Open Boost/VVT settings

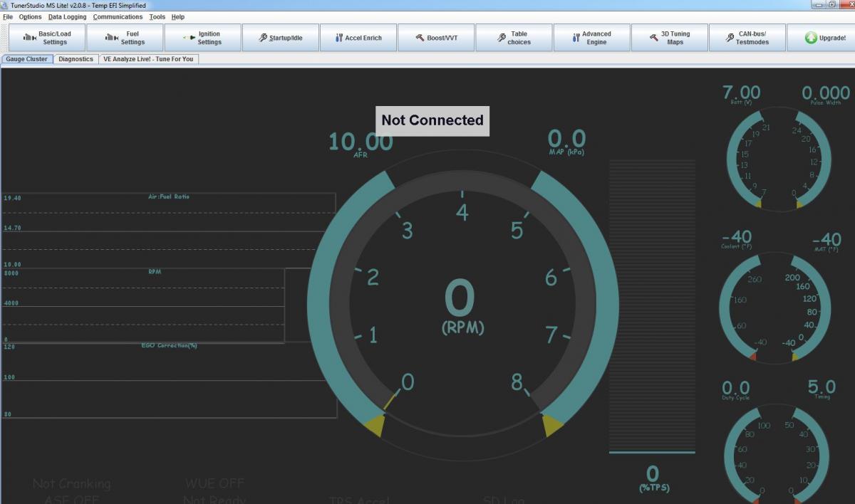coord(435,38)
